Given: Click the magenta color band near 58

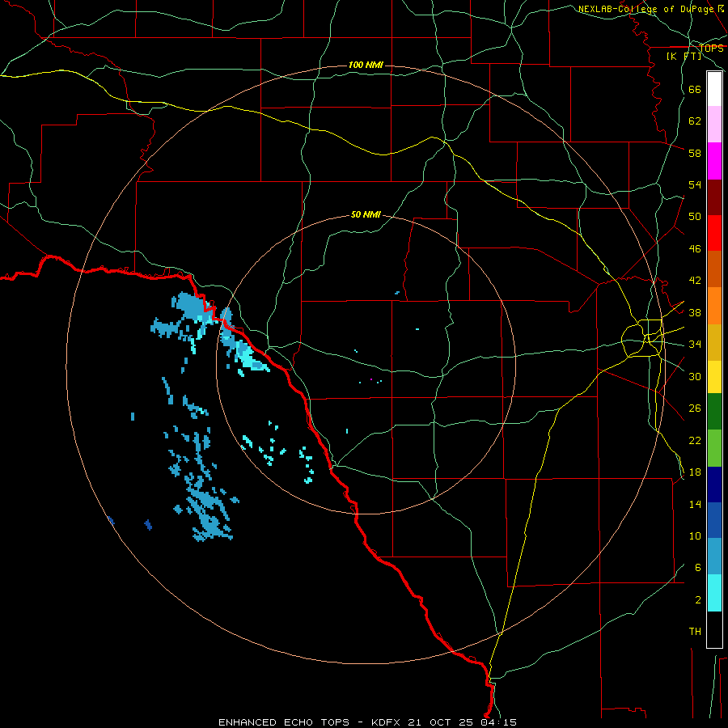Looking at the screenshot, I should click(714, 161).
